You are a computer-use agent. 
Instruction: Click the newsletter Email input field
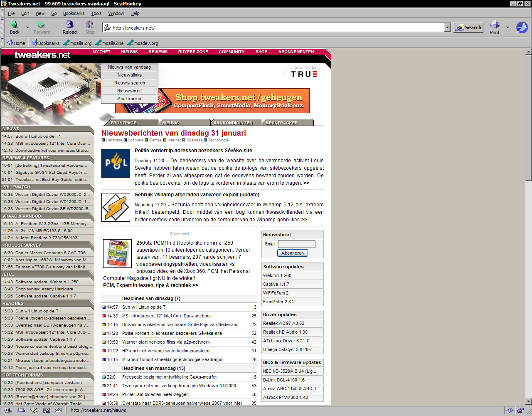(x=297, y=244)
